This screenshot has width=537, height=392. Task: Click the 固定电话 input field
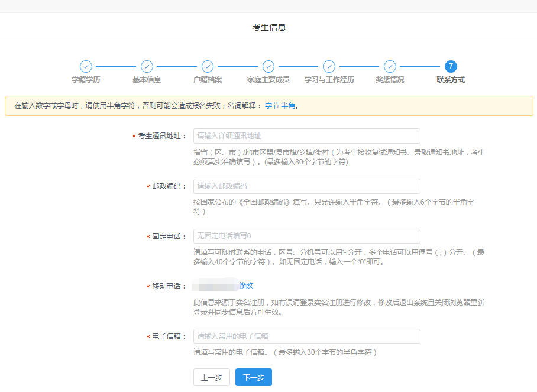pos(306,236)
